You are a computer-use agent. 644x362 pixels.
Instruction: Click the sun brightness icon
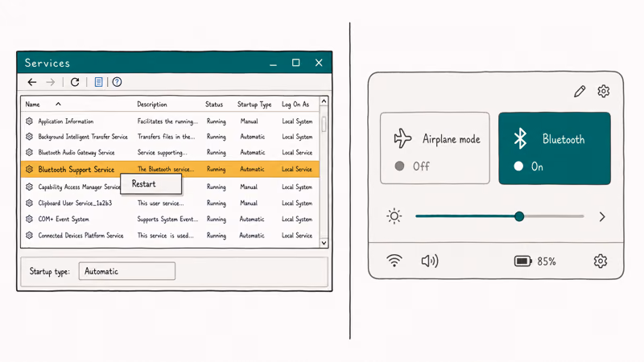click(x=394, y=216)
